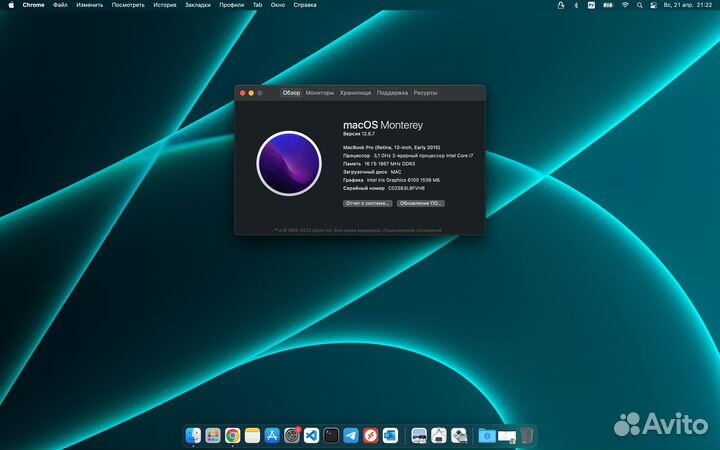This screenshot has height=450, width=720.
Task: Open the App Store icon in Dock
Action: (272, 435)
